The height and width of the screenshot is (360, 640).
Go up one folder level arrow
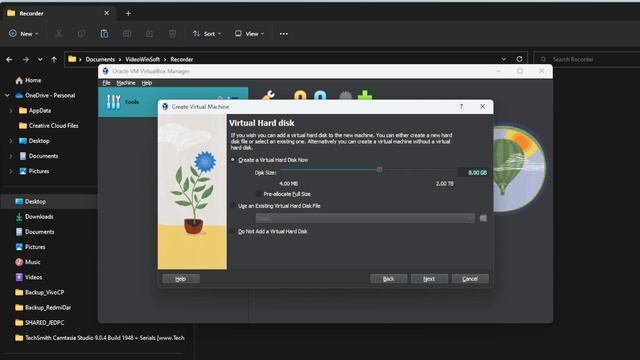pos(54,59)
